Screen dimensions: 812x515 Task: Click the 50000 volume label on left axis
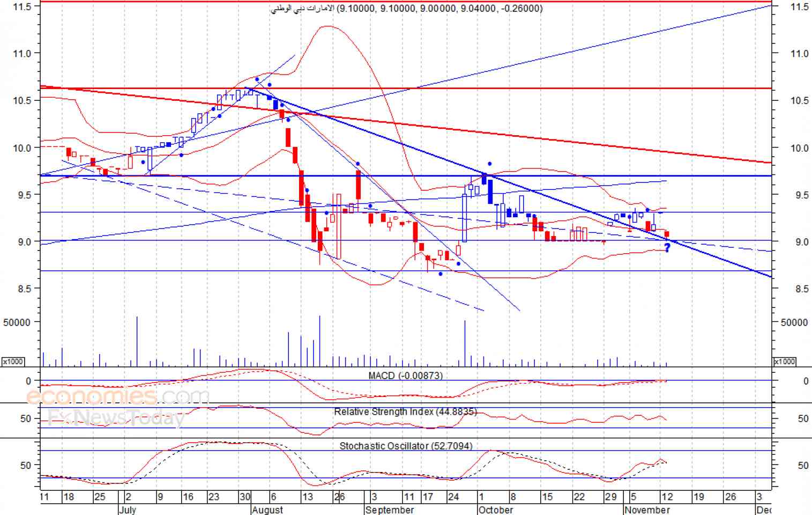pos(17,322)
